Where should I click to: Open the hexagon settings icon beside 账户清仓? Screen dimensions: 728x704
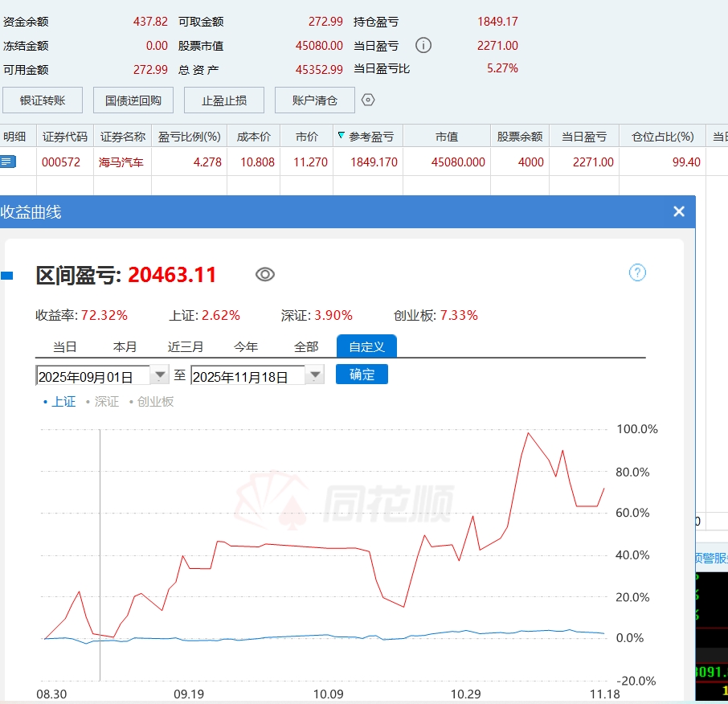tap(368, 100)
